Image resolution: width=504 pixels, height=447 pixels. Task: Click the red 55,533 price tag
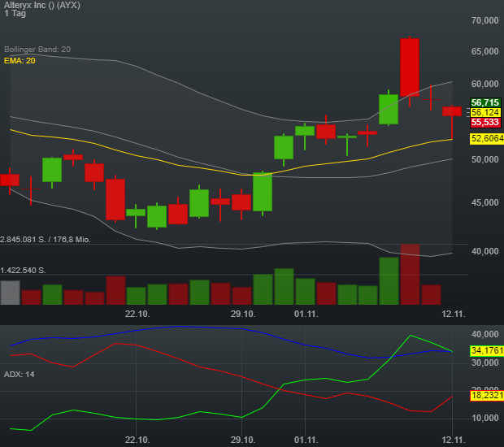485,123
